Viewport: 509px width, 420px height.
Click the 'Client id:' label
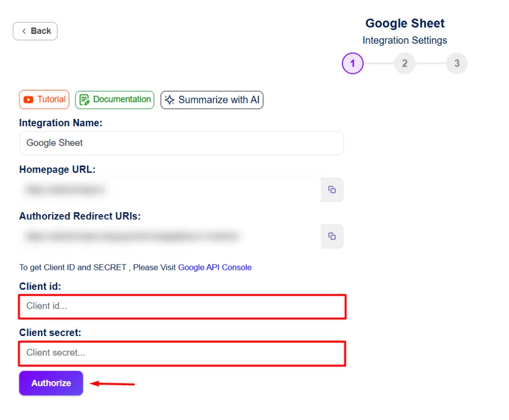click(x=40, y=286)
